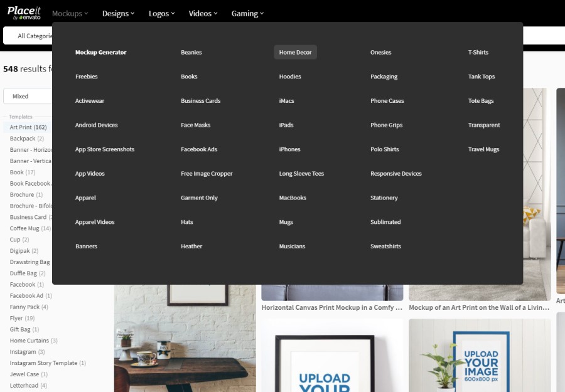
Task: Open App Videos category
Action: 90,174
